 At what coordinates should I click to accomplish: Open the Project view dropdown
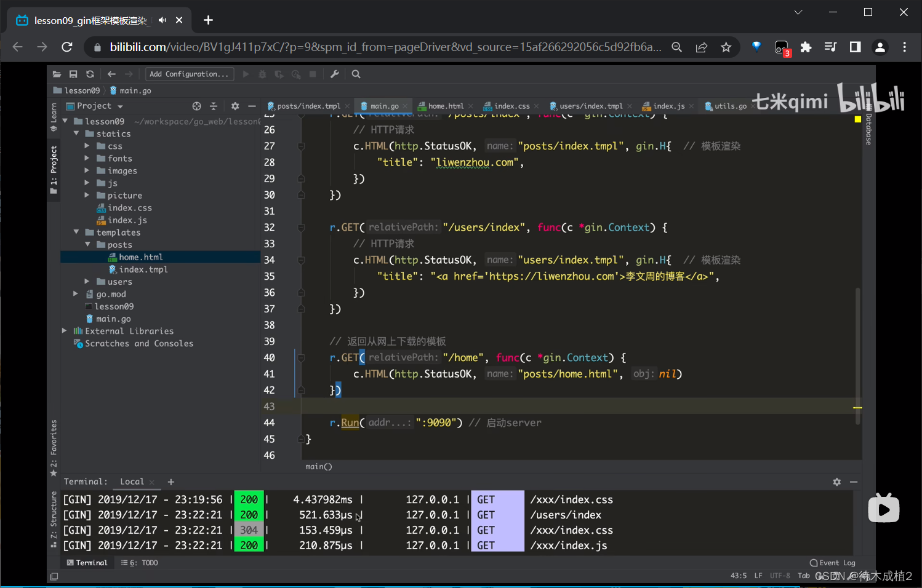pos(120,106)
